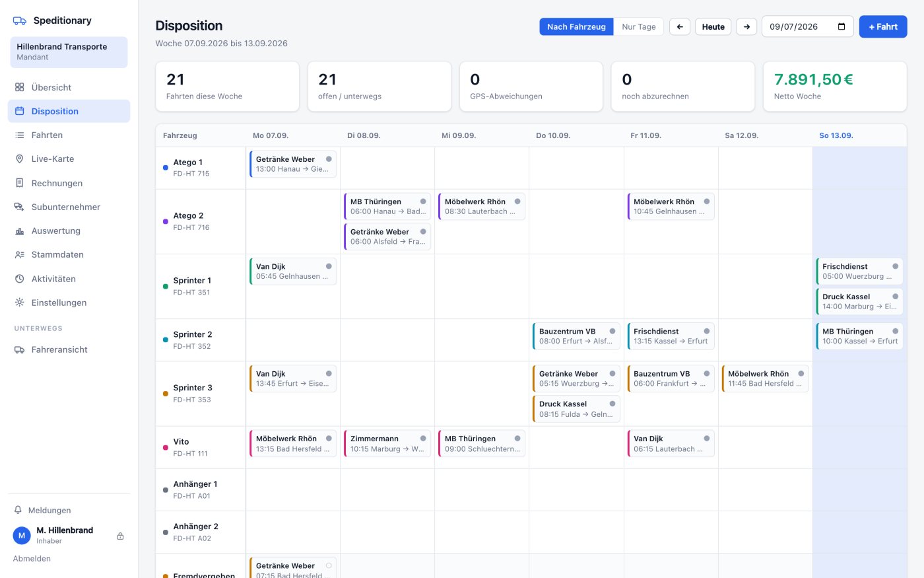Click the M avatar of M. Hillenbrand
This screenshot has width=924, height=578.
[22, 535]
